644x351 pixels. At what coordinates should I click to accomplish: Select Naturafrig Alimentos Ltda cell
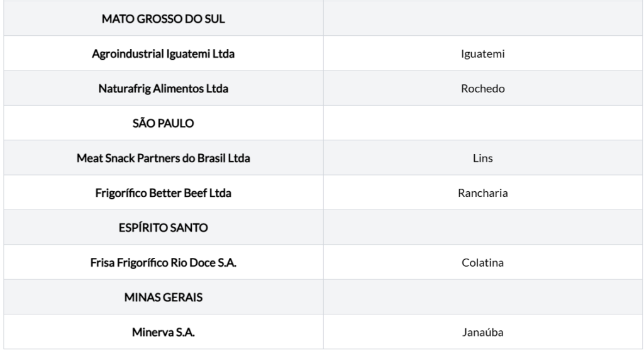click(x=164, y=88)
